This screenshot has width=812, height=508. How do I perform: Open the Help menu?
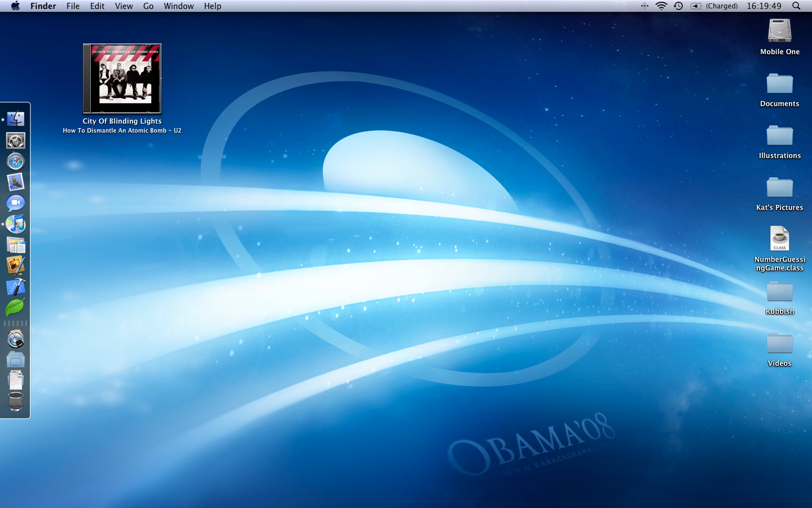213,6
